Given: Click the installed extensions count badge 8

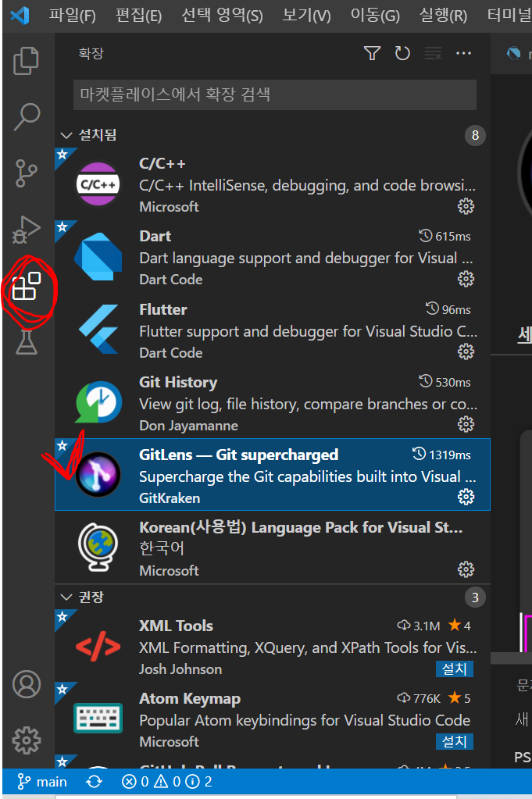Looking at the screenshot, I should point(475,135).
